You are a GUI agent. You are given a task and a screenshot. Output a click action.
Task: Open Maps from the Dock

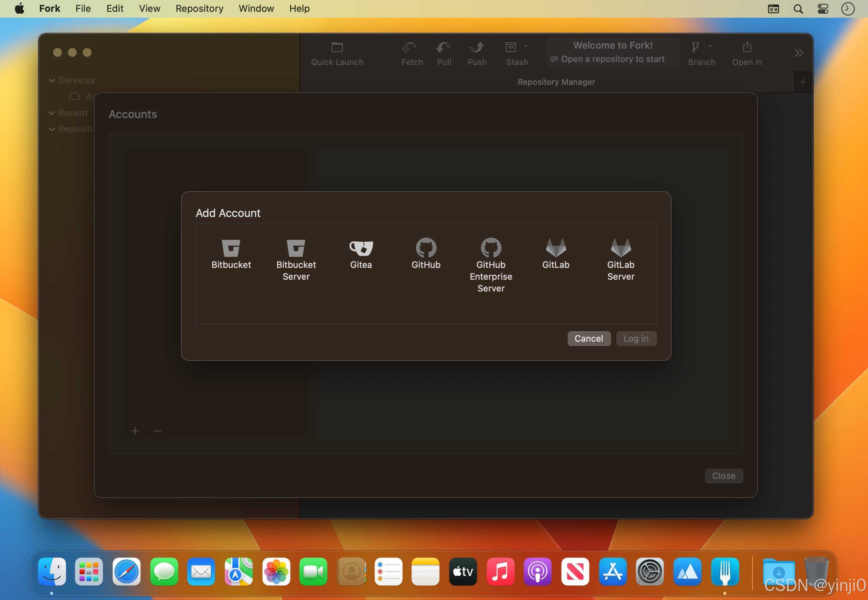click(239, 572)
